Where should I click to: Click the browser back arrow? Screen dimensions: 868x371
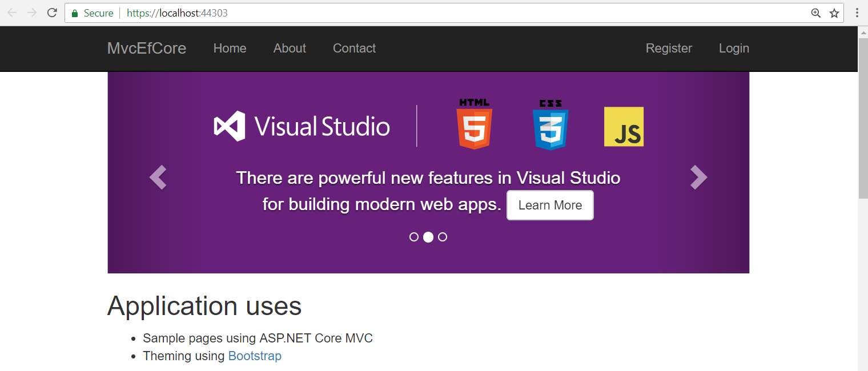[12, 13]
